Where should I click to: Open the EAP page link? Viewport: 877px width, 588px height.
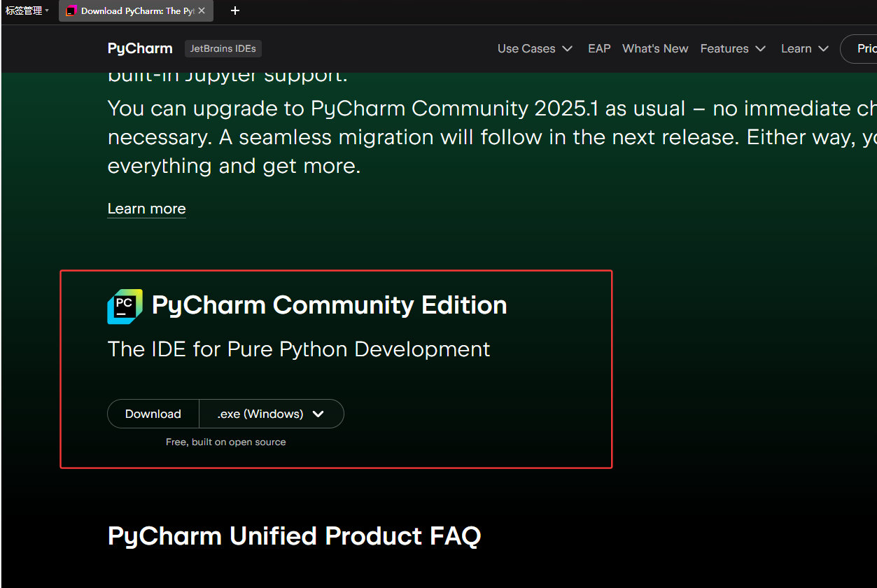(599, 48)
